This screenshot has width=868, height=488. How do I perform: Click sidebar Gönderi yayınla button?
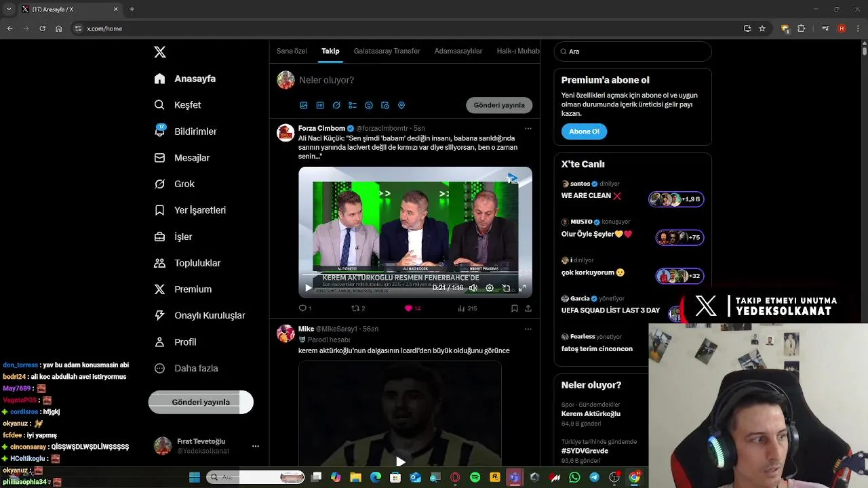pos(201,402)
